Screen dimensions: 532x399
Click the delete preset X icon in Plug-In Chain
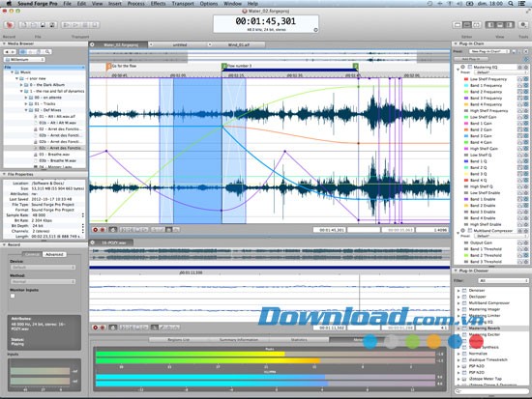pyautogui.click(x=525, y=51)
